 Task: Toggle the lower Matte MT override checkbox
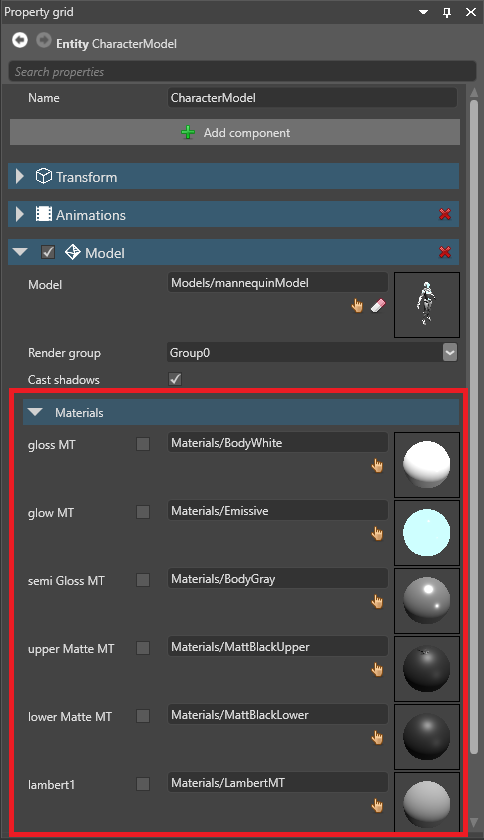(143, 716)
